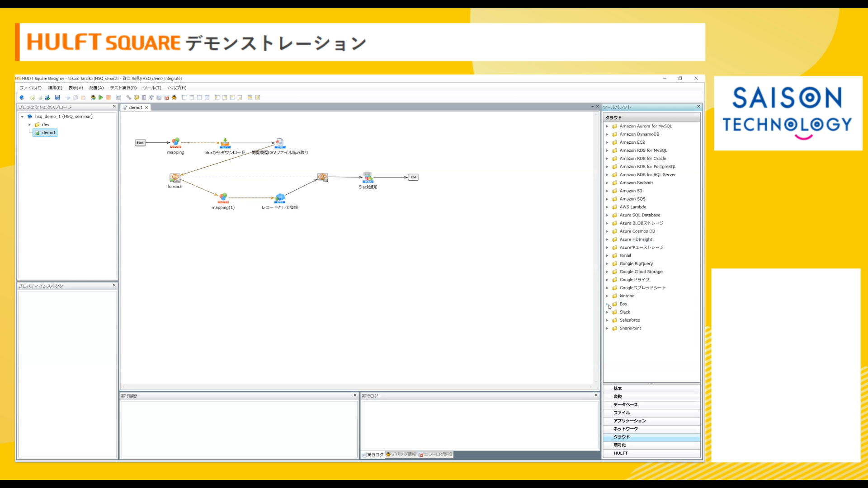Image resolution: width=868 pixels, height=488 pixels.
Task: Click the save floppy disk toolbar icon
Action: click(x=57, y=98)
